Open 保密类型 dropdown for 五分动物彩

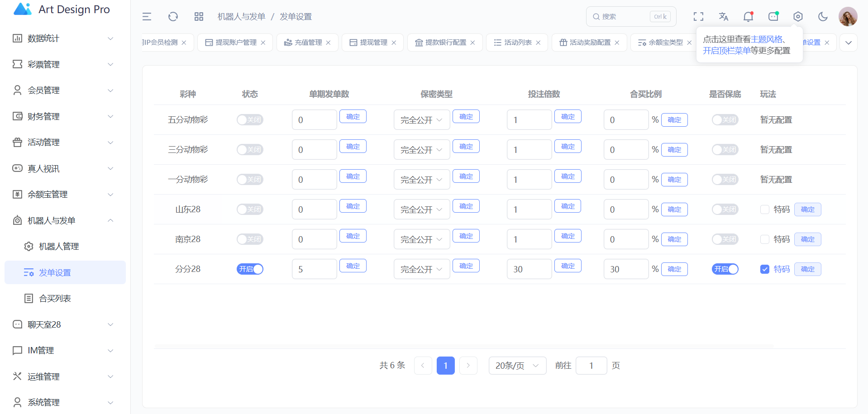(421, 120)
